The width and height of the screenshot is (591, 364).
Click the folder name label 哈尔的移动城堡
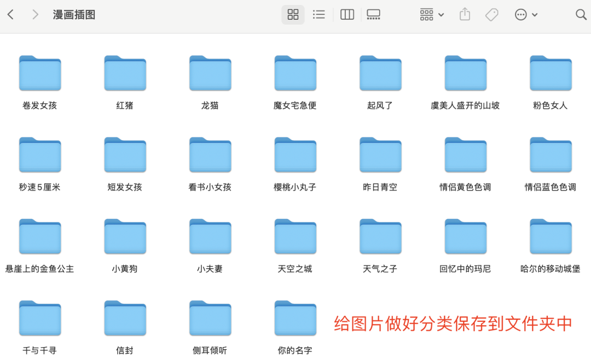coord(551,269)
